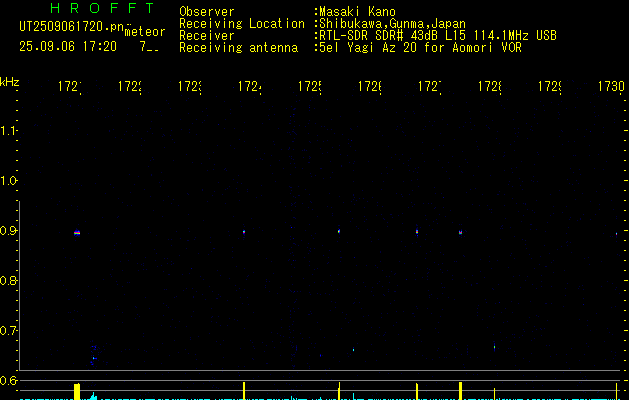Click the 1.1 frequency axis label
629x400 pixels.
(x=9, y=131)
